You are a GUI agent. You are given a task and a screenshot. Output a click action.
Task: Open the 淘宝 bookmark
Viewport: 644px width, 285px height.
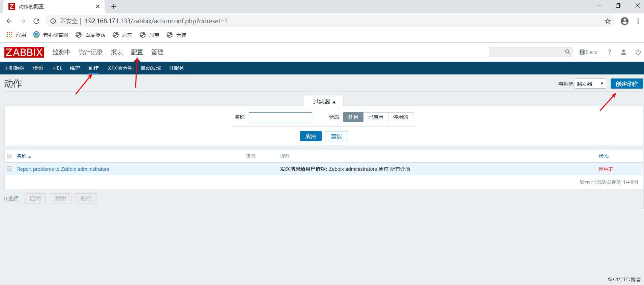point(149,35)
